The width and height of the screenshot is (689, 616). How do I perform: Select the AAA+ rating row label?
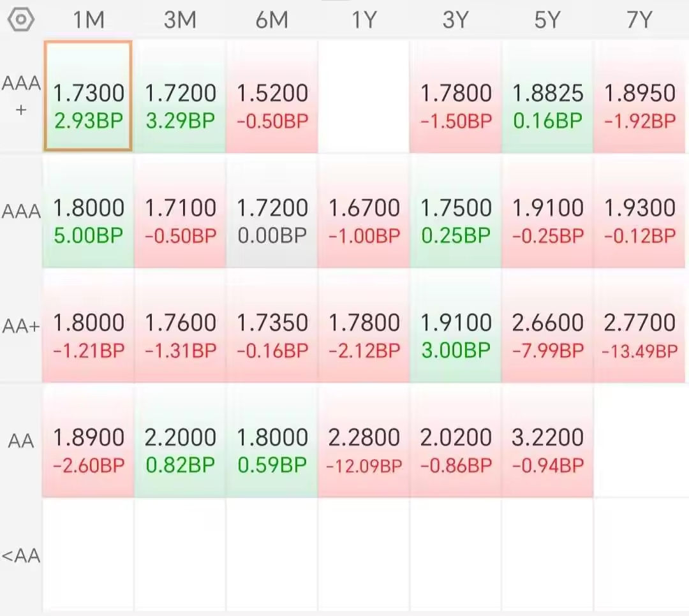21,96
